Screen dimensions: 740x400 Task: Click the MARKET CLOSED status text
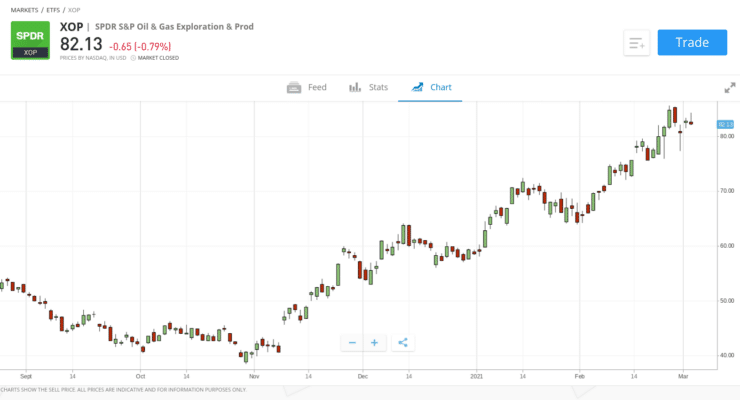click(158, 58)
